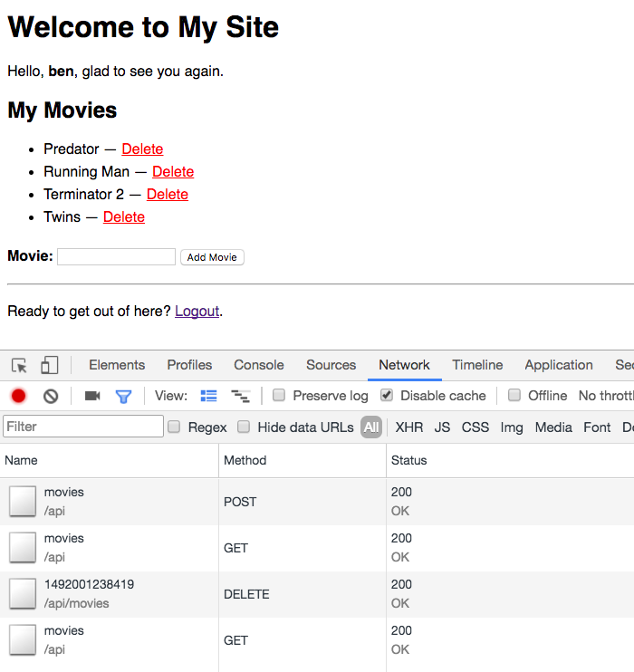Switch to the Elements tab
The width and height of the screenshot is (634, 672).
pos(117,365)
